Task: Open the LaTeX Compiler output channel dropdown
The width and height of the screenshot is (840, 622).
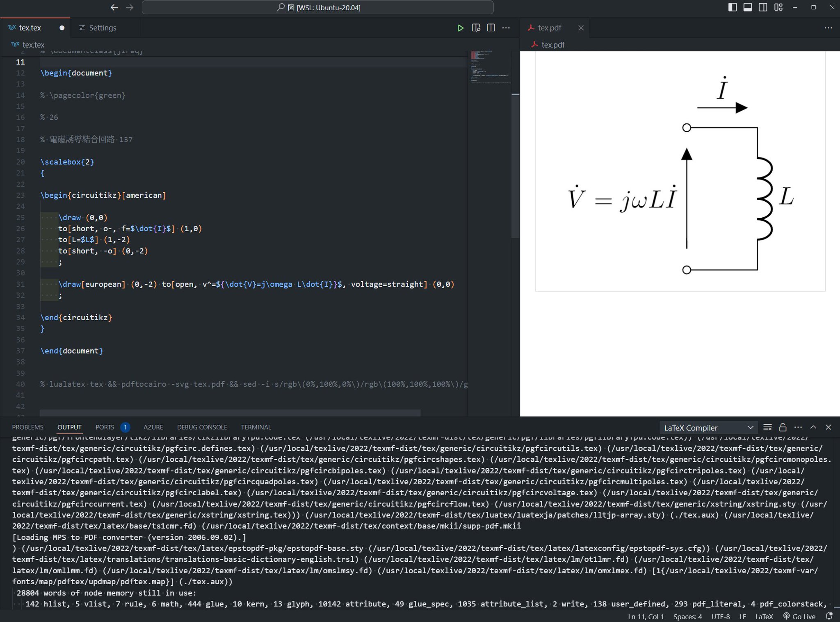Action: 708,428
